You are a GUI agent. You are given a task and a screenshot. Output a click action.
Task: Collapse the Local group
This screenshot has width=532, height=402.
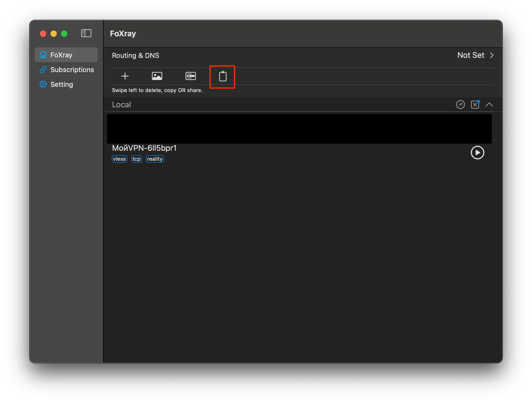pos(489,105)
